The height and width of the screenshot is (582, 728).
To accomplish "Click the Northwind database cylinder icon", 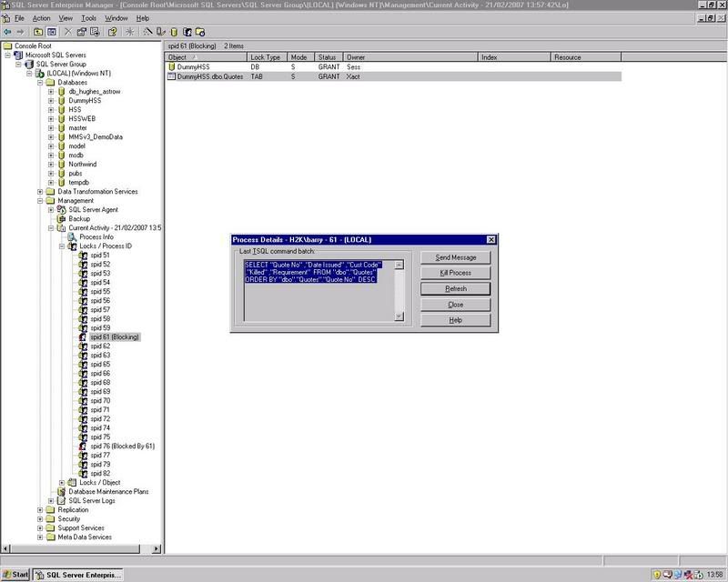I will [61, 165].
